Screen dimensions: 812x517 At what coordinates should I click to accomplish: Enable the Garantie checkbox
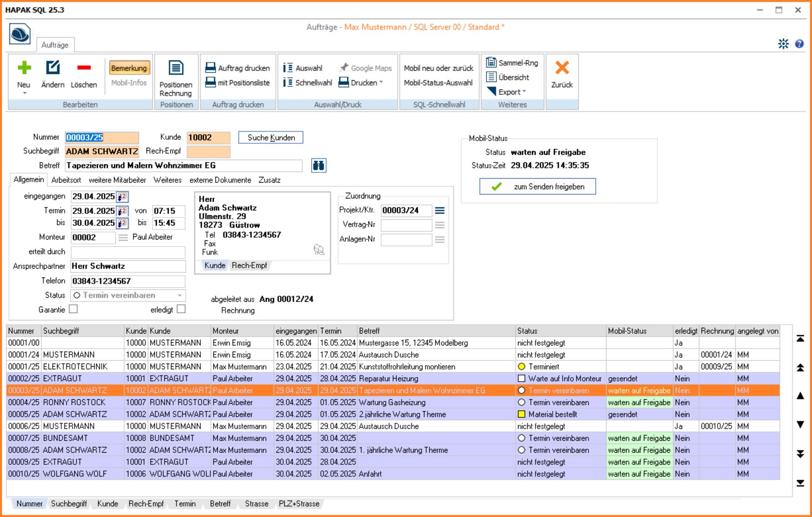73,309
